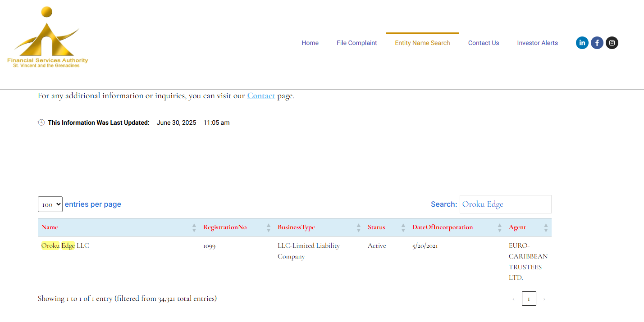
Task: Click 'This Information Was Last Updated' text
Action: coord(99,122)
